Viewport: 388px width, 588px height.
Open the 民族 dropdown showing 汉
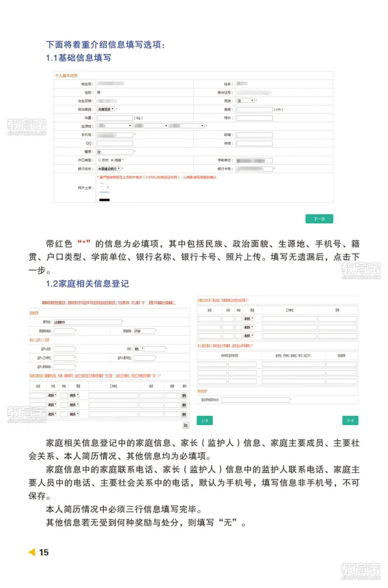(245, 101)
